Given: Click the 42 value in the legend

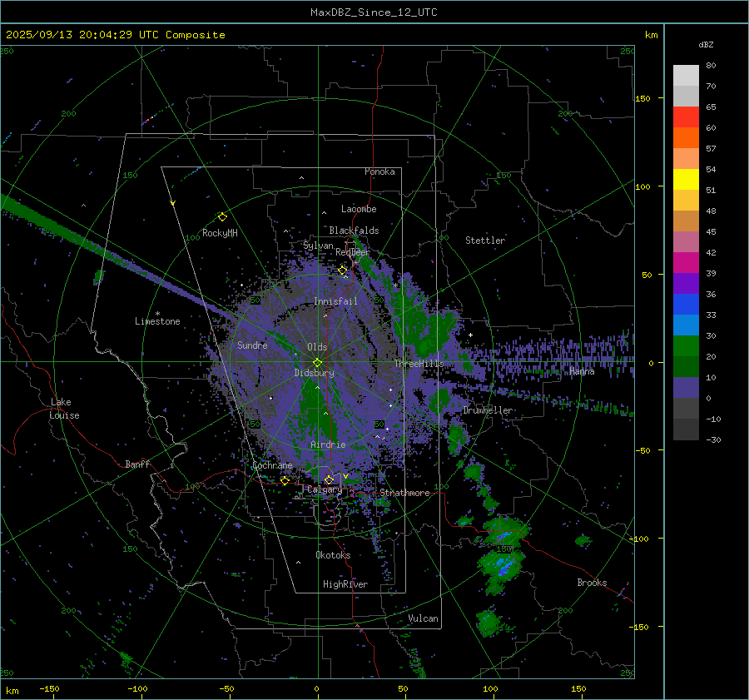Looking at the screenshot, I should tap(711, 252).
